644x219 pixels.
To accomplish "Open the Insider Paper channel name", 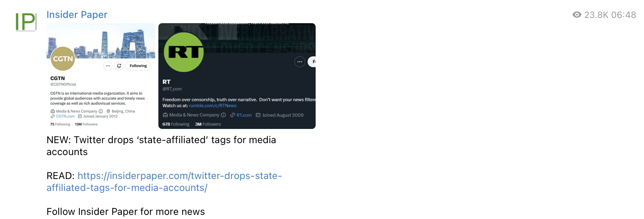I will pos(77,15).
